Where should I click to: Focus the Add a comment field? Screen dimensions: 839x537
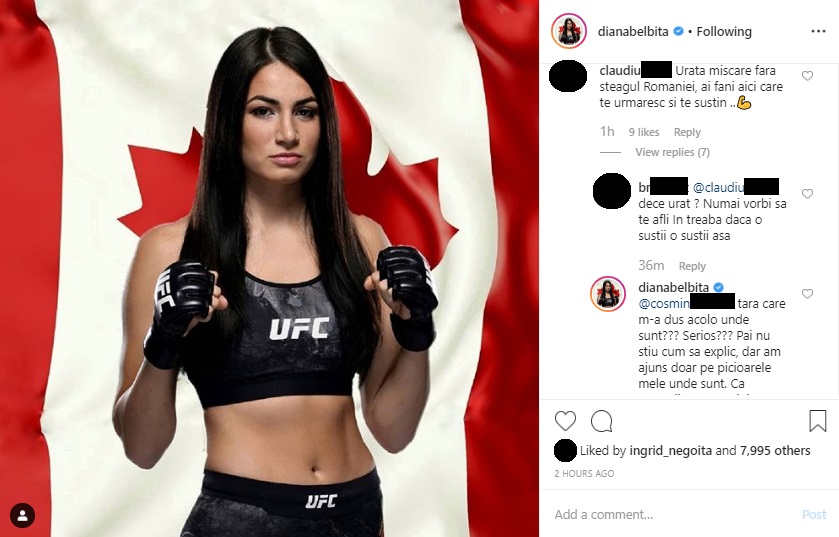click(674, 515)
